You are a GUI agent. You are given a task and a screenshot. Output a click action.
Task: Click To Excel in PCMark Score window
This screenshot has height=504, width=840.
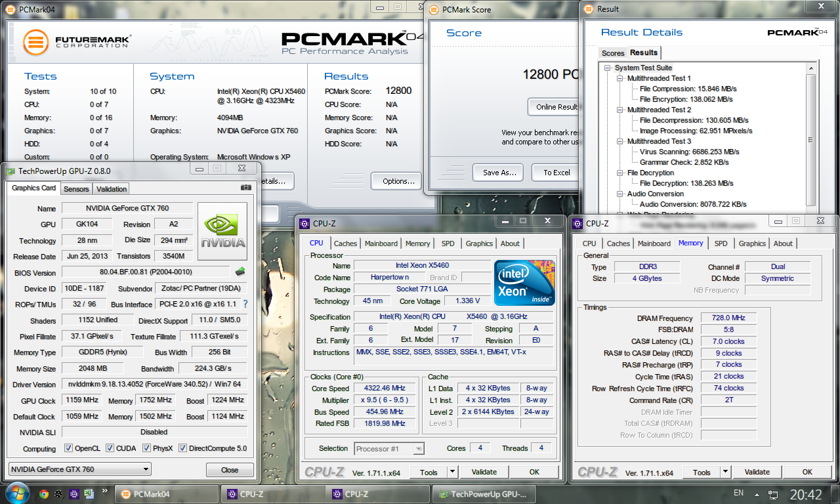(556, 173)
